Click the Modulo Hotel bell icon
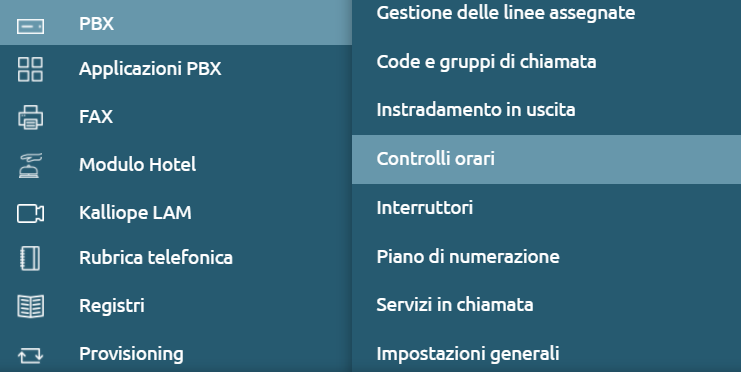741x372 pixels. coord(30,165)
